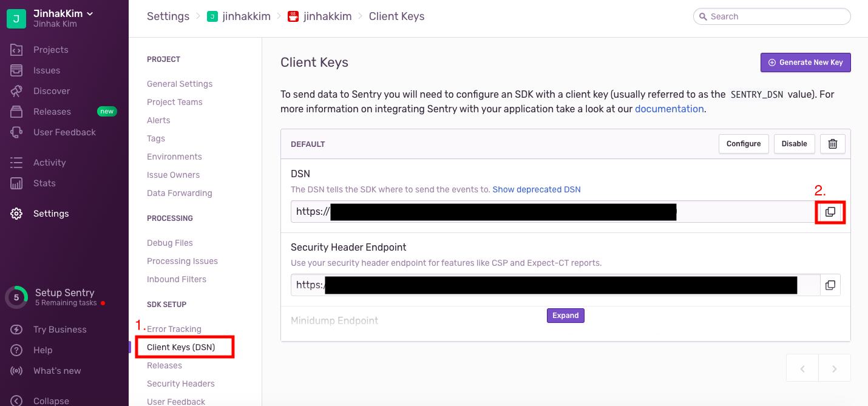The image size is (868, 406).
Task: Open Environments settings
Action: 174,157
